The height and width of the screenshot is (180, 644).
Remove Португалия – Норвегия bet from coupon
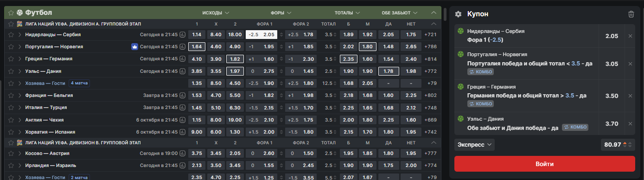[630, 64]
